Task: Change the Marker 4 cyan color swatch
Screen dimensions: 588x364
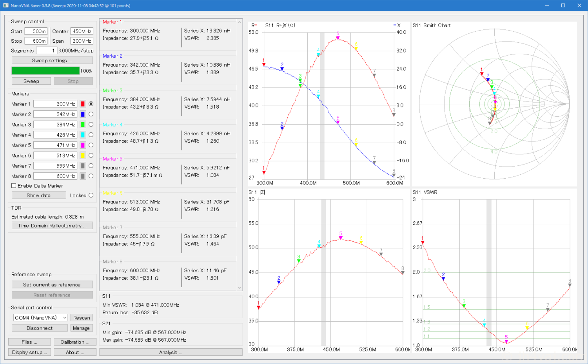Action: click(83, 135)
